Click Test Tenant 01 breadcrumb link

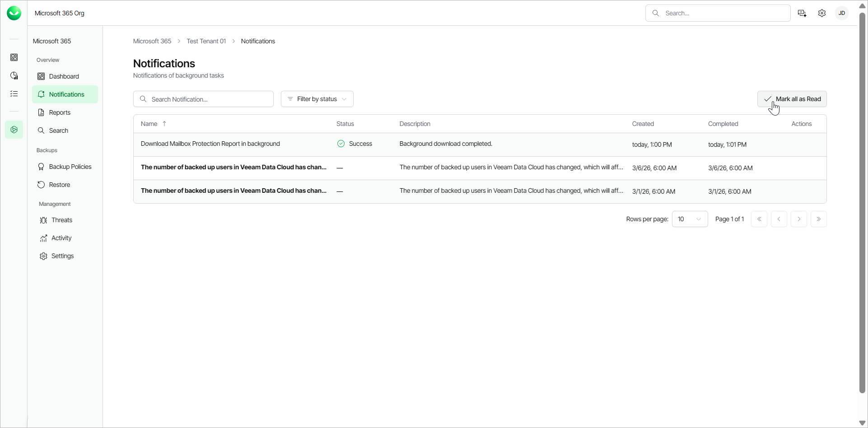tap(206, 41)
